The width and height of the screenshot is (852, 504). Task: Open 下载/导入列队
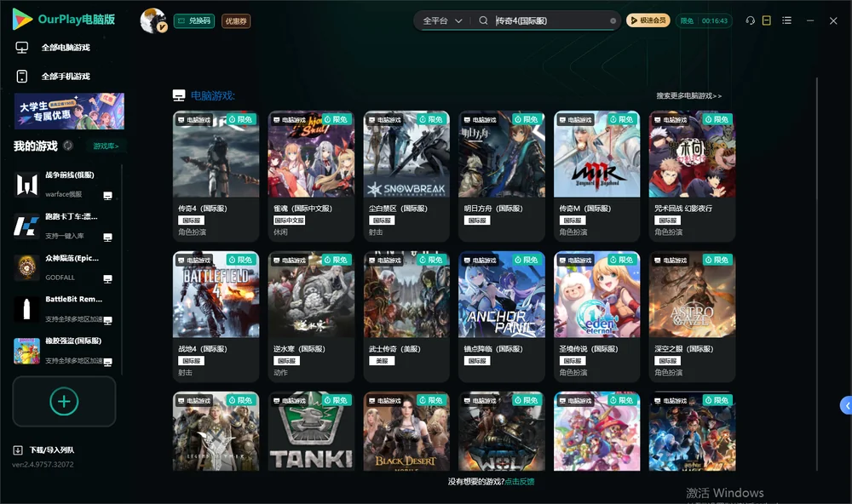(43, 450)
